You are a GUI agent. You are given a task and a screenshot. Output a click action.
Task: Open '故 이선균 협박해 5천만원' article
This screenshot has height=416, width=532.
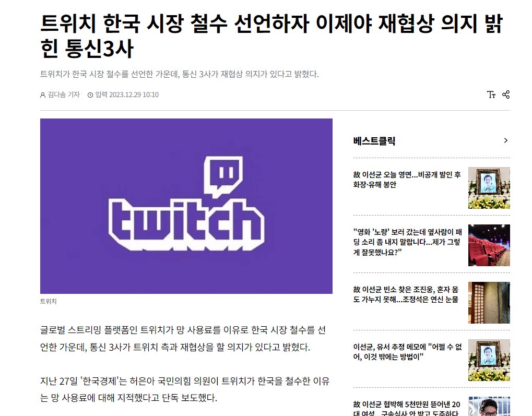click(x=407, y=408)
